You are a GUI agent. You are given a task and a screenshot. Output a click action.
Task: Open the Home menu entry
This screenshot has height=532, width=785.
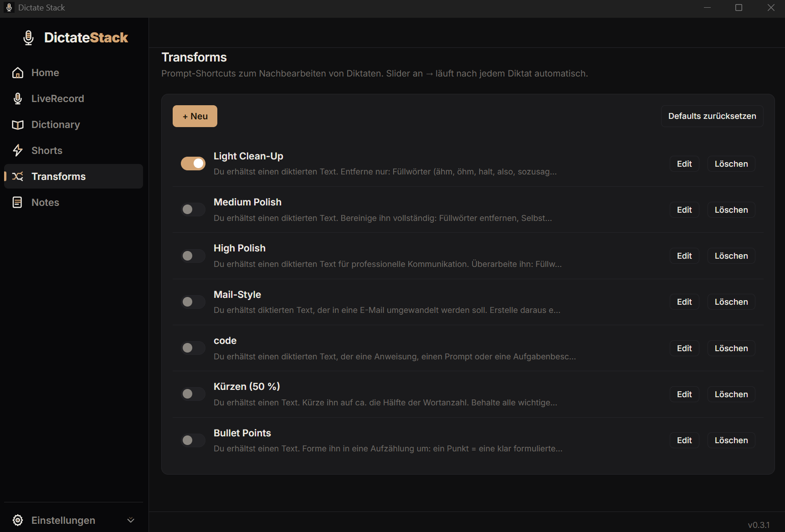(73, 73)
